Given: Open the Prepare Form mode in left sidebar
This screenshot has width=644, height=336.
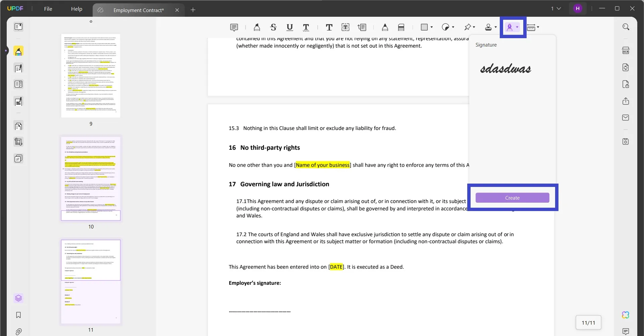Looking at the screenshot, I should [x=18, y=84].
